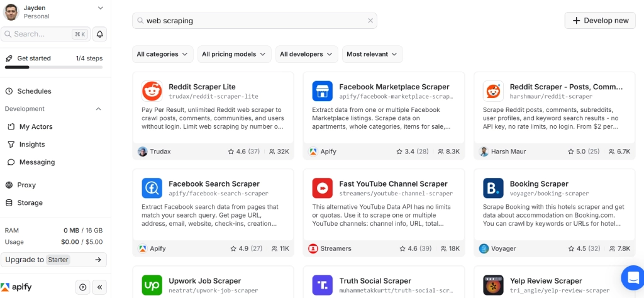Click Upgrade to Starter button
The image size is (644, 298).
coord(54,260)
